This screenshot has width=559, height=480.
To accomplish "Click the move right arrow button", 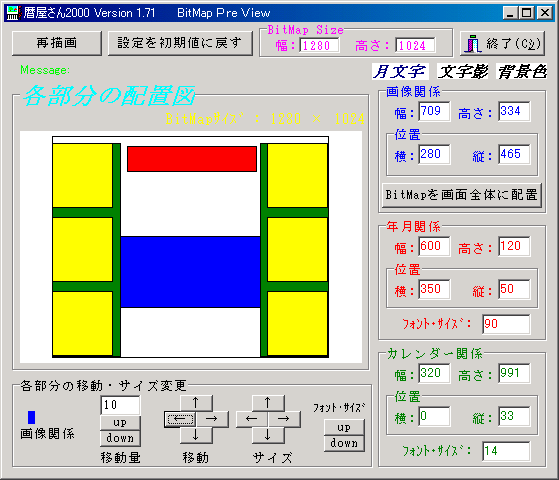I will pos(212,419).
